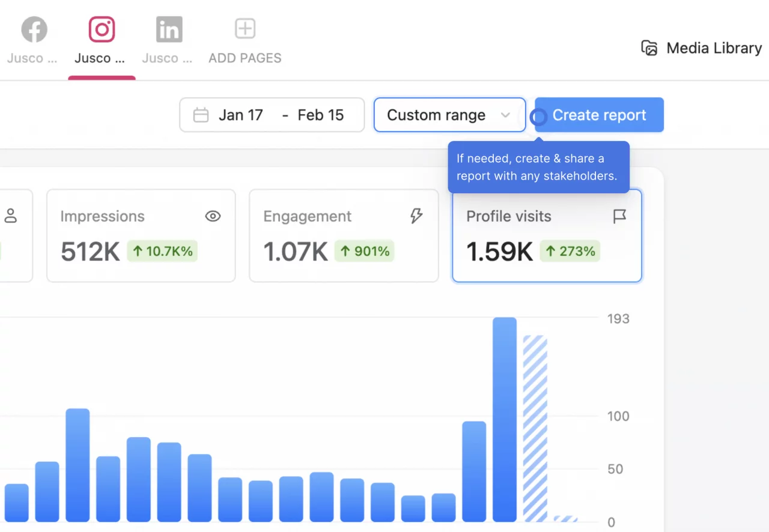Open the Custom range dropdown

(449, 115)
